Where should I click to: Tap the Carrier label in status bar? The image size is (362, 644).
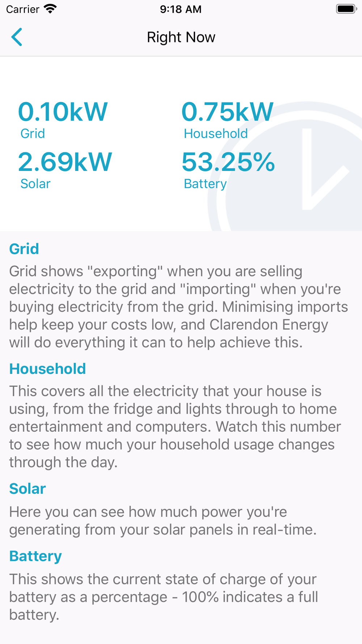(x=22, y=9)
